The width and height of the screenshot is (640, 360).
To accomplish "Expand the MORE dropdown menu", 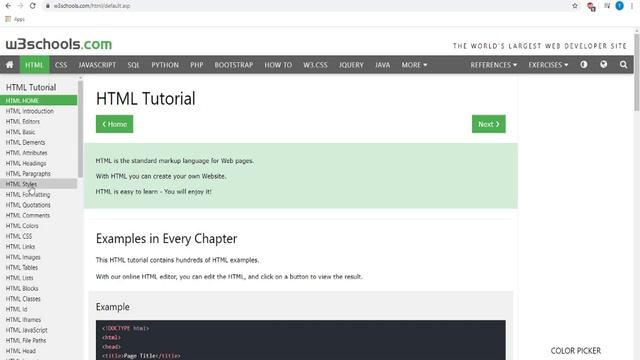I will 414,64.
